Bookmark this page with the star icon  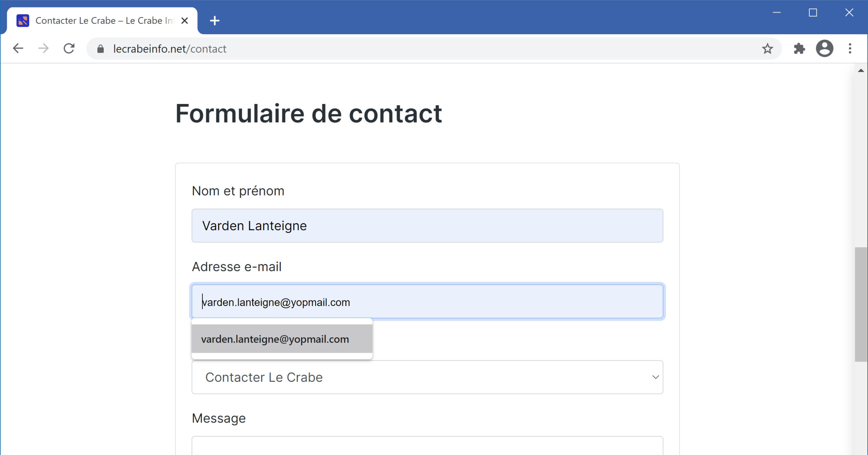[x=767, y=48]
